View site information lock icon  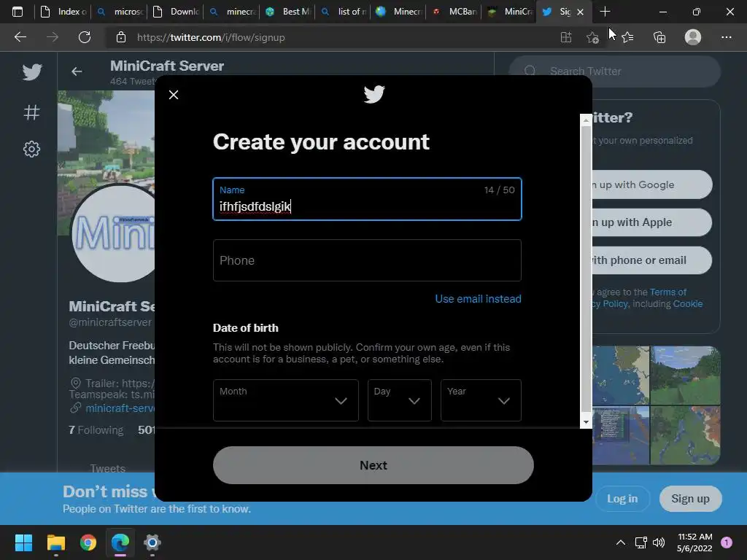coord(121,37)
